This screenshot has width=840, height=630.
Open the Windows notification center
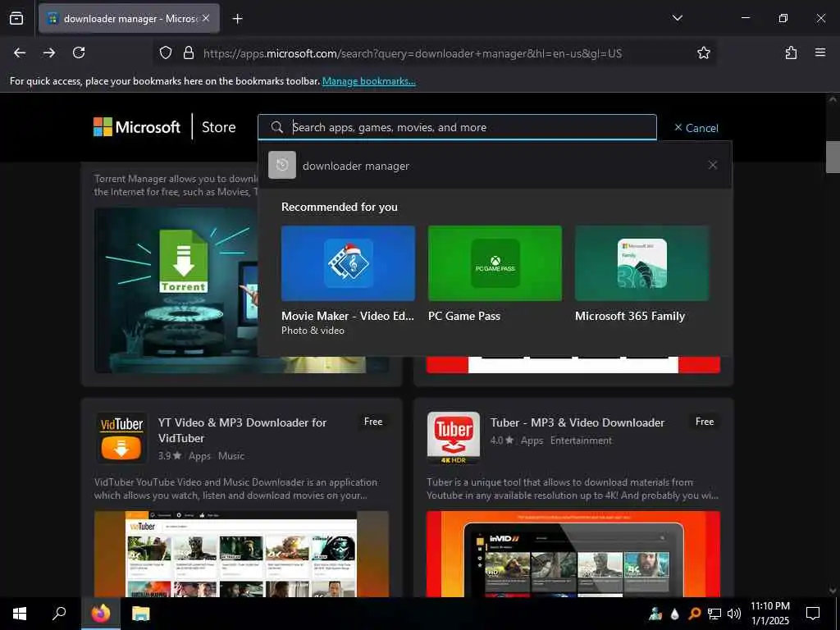(813, 614)
